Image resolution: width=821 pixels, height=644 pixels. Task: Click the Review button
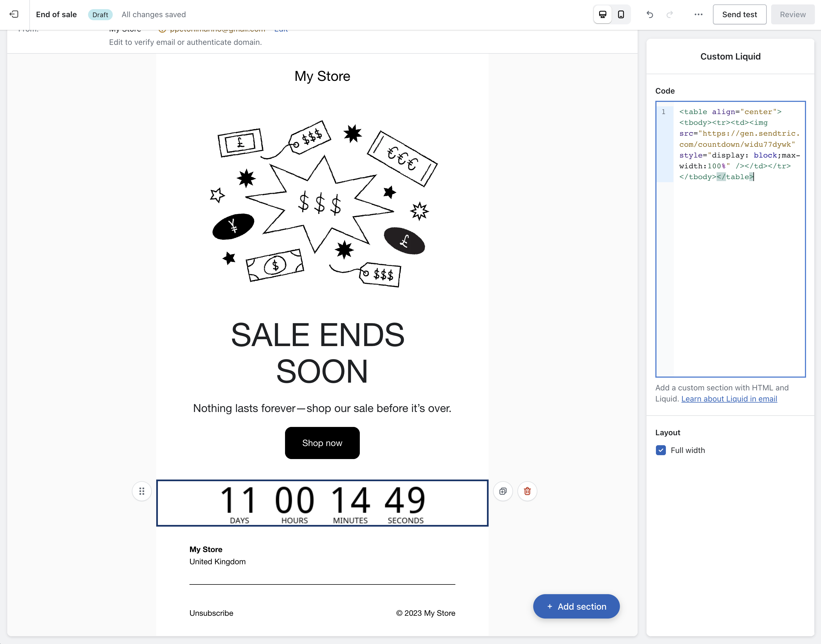click(x=792, y=14)
